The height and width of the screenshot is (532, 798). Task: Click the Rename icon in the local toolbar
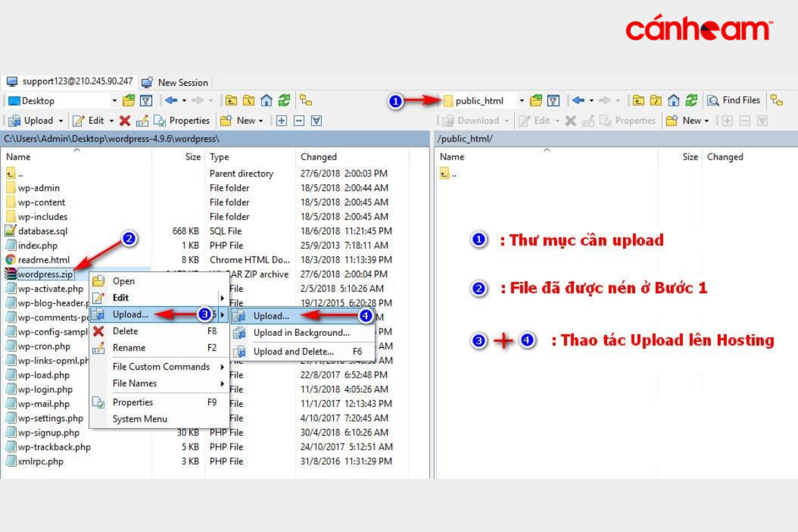pos(142,120)
